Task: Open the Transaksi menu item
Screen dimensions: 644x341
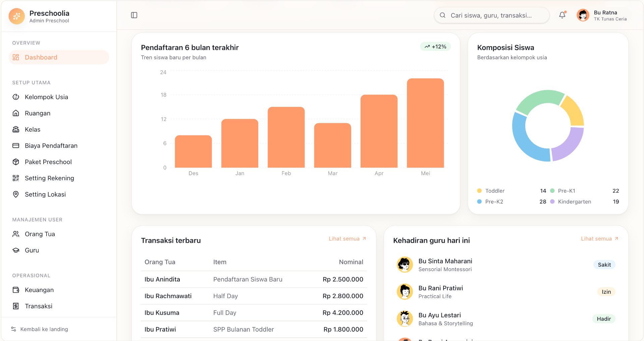Action: [x=59, y=306]
